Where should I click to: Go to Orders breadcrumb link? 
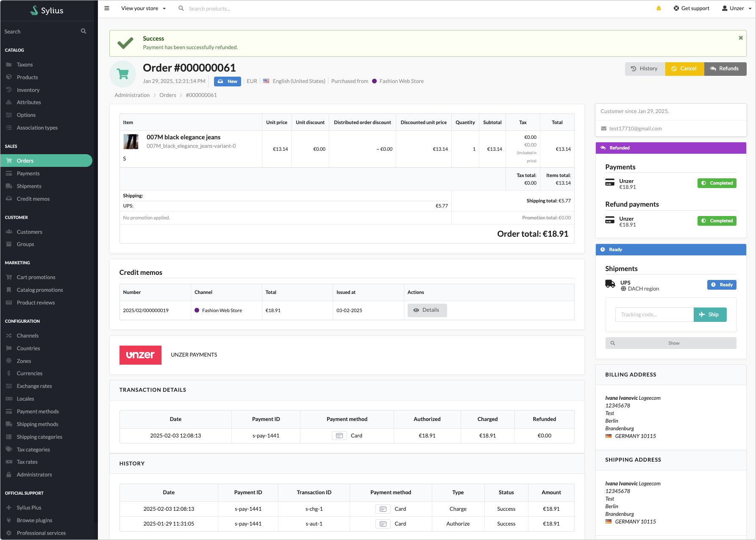[x=167, y=95]
